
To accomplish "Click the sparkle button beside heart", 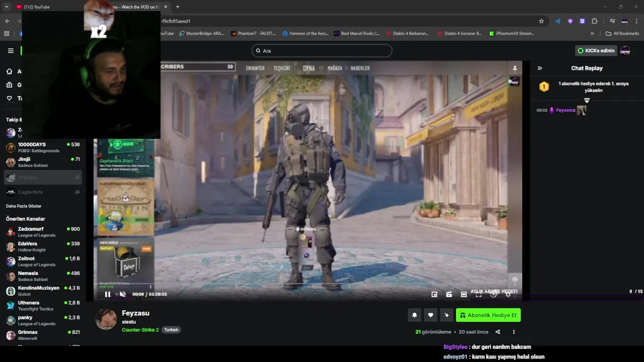I will (x=446, y=315).
